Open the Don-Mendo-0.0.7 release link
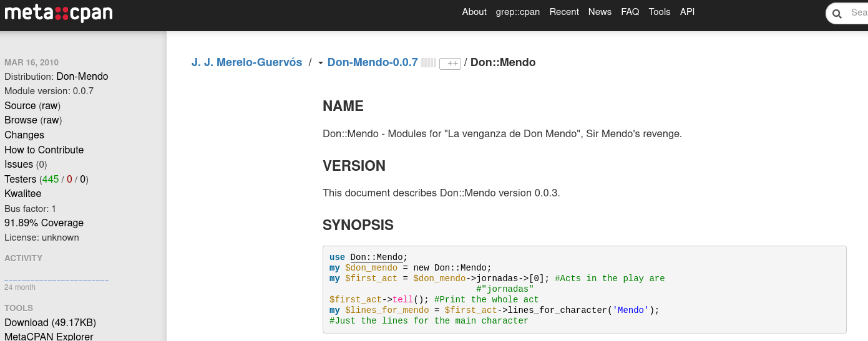 pos(373,62)
